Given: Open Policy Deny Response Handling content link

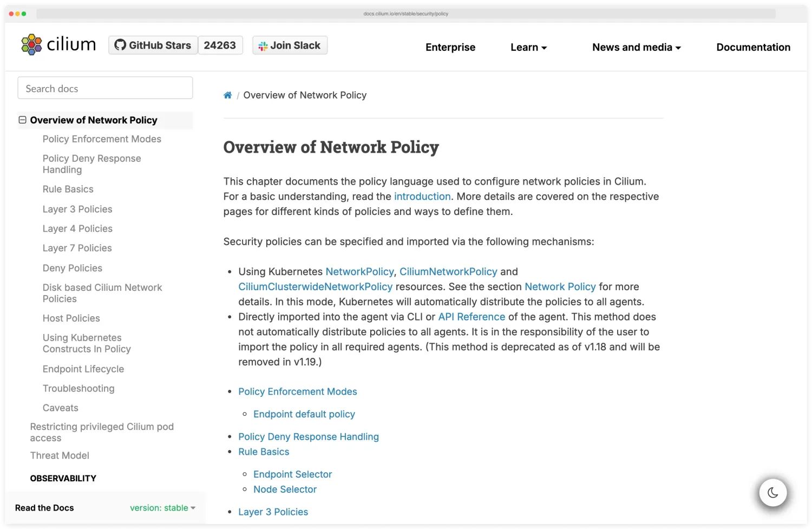Looking at the screenshot, I should coord(309,437).
